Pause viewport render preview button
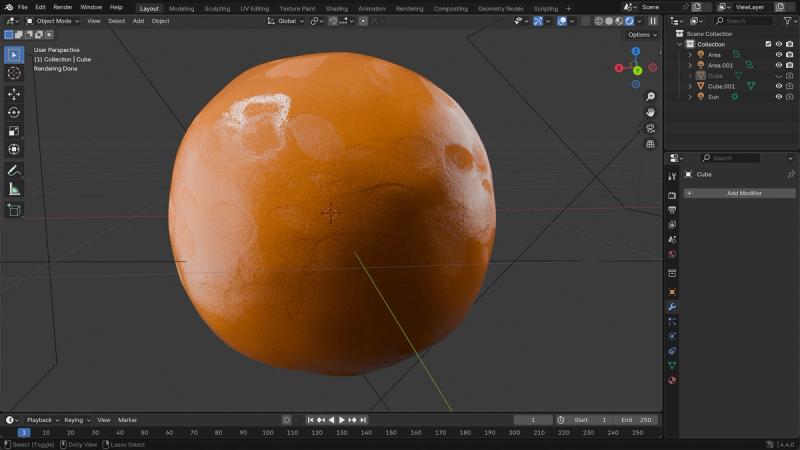This screenshot has width=800, height=450. [653, 21]
